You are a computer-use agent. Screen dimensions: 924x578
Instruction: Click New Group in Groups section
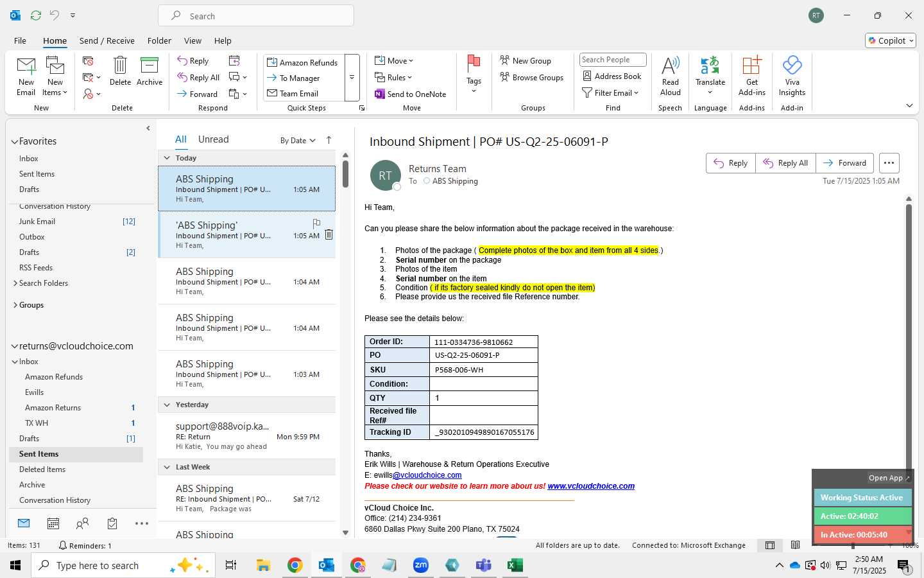coord(526,60)
